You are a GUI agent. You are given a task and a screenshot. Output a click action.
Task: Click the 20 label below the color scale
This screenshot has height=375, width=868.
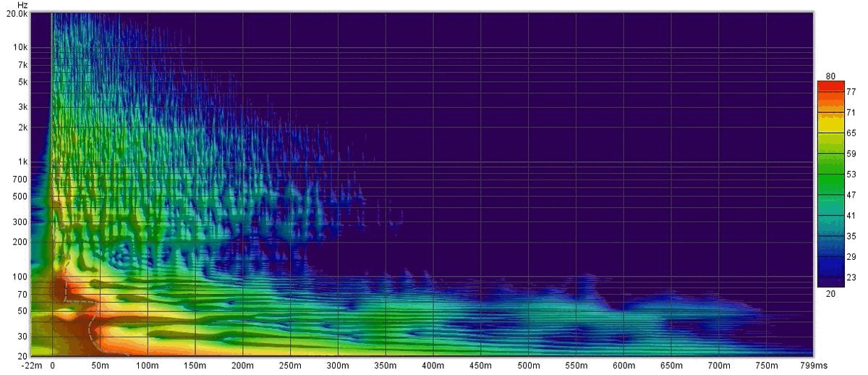pos(830,293)
